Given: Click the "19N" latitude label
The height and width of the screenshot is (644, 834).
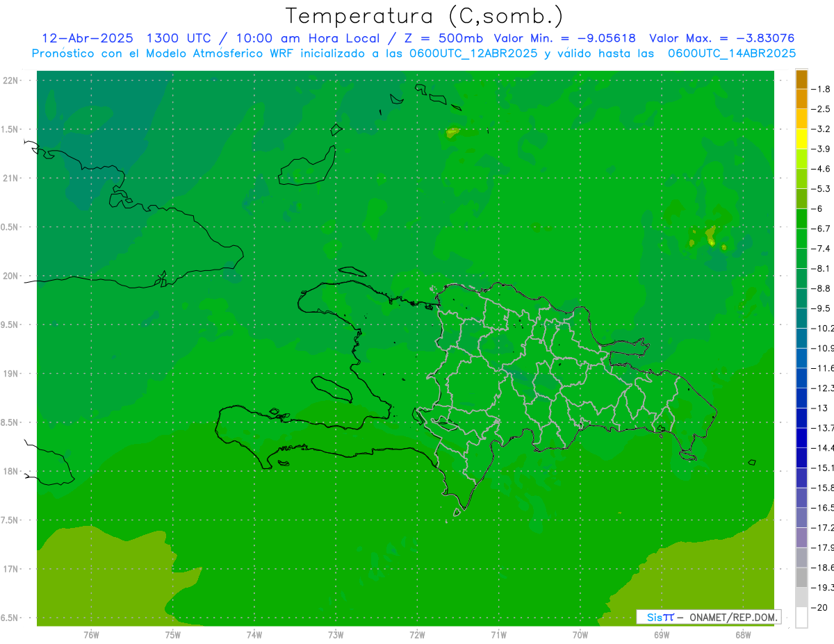Looking at the screenshot, I should pyautogui.click(x=10, y=374).
